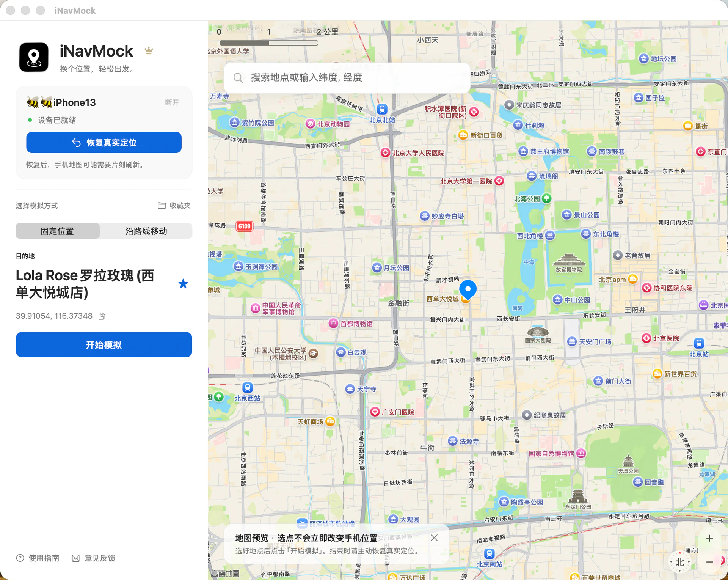The height and width of the screenshot is (580, 728).
Task: Click the 开始模拟 button
Action: 104,345
